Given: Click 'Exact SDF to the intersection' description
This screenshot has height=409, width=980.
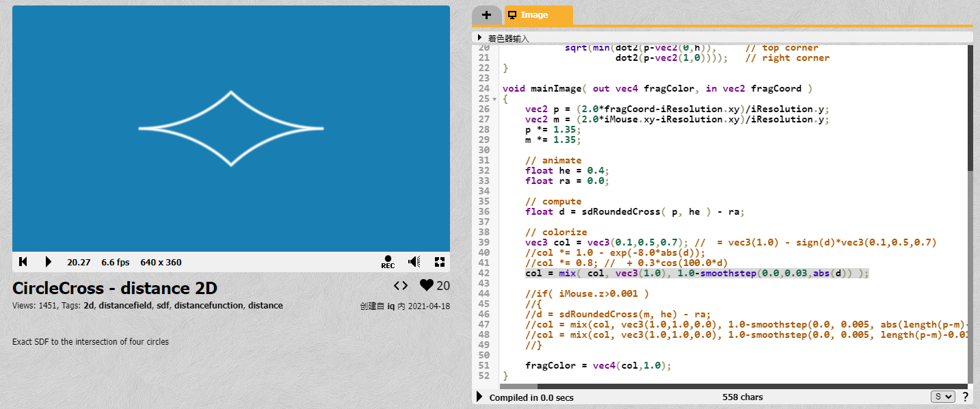Looking at the screenshot, I should click(x=90, y=341).
